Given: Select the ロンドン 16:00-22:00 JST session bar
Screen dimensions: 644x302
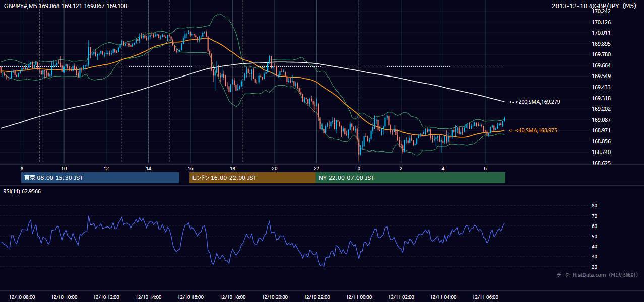Looking at the screenshot, I should [252, 178].
